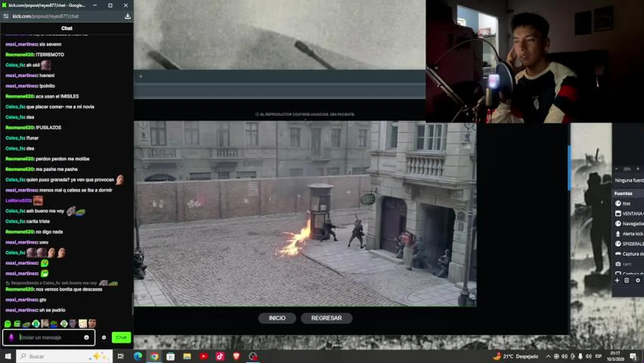Open site information icon in chat address bar
Viewport: 644px width, 363px height.
[x=6, y=16]
